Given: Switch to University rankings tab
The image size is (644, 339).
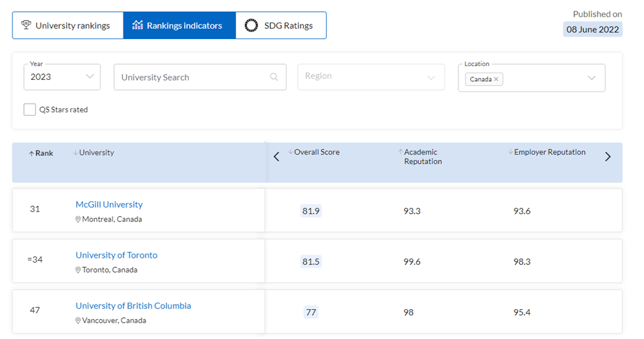Looking at the screenshot, I should pyautogui.click(x=68, y=26).
